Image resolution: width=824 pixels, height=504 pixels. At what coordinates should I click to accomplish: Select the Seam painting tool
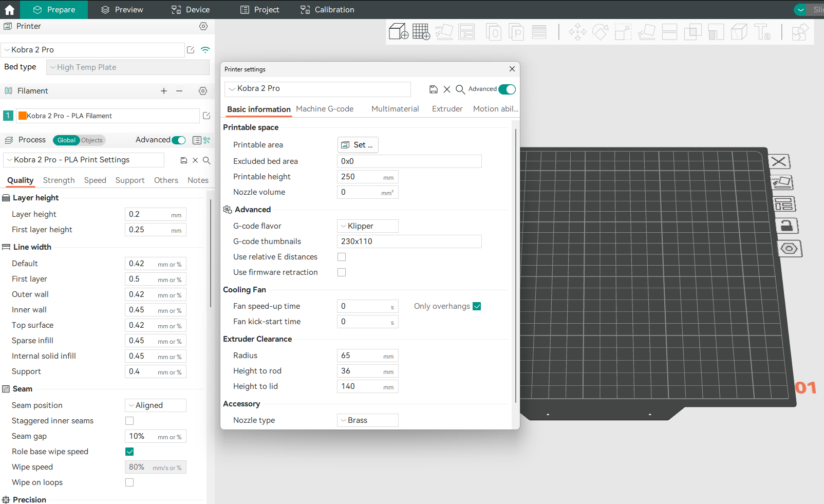[x=739, y=32]
